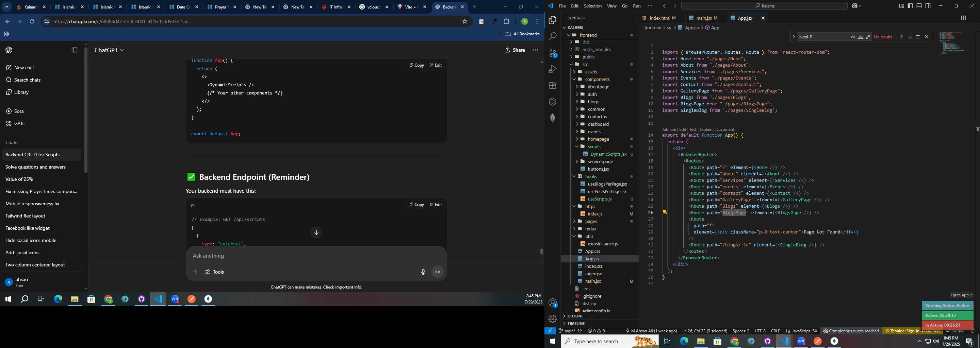Open the MongoDB leaf icon in activity bar

click(552, 118)
